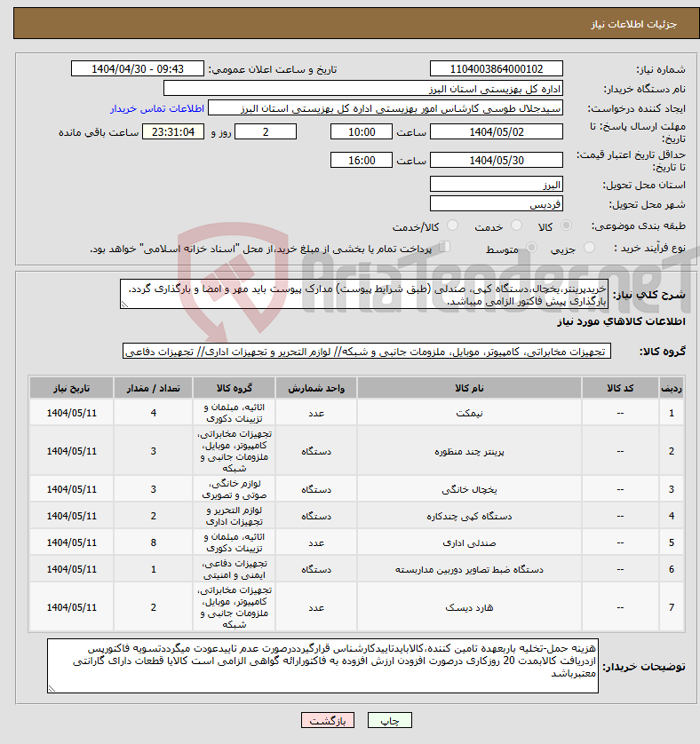
Task: Select the دستگاه ضبط تصاویر دوربین مداربسته cell
Action: point(469,569)
